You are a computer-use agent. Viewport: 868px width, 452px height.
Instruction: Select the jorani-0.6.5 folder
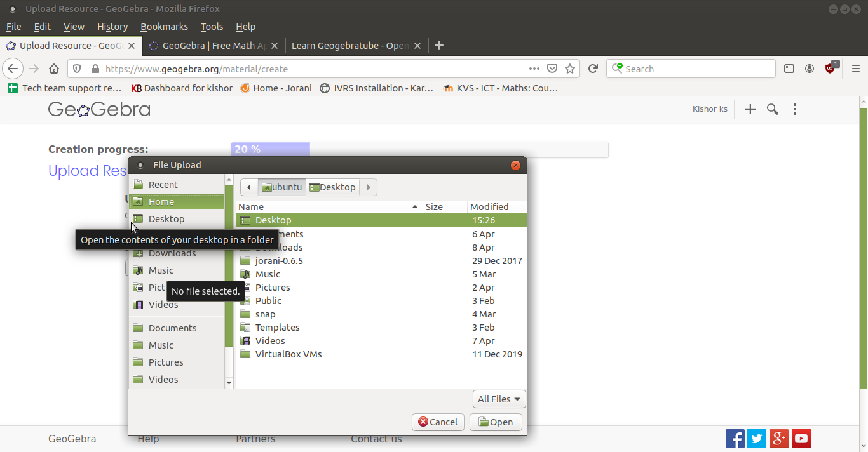[x=381, y=261]
